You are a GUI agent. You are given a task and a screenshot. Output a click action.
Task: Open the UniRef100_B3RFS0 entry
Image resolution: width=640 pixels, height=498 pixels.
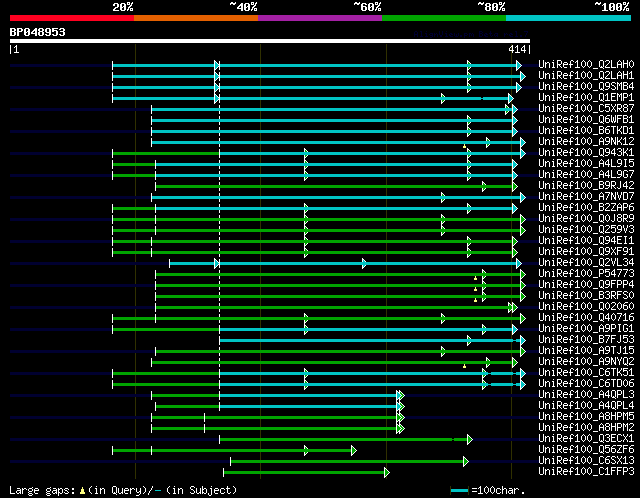pos(586,296)
